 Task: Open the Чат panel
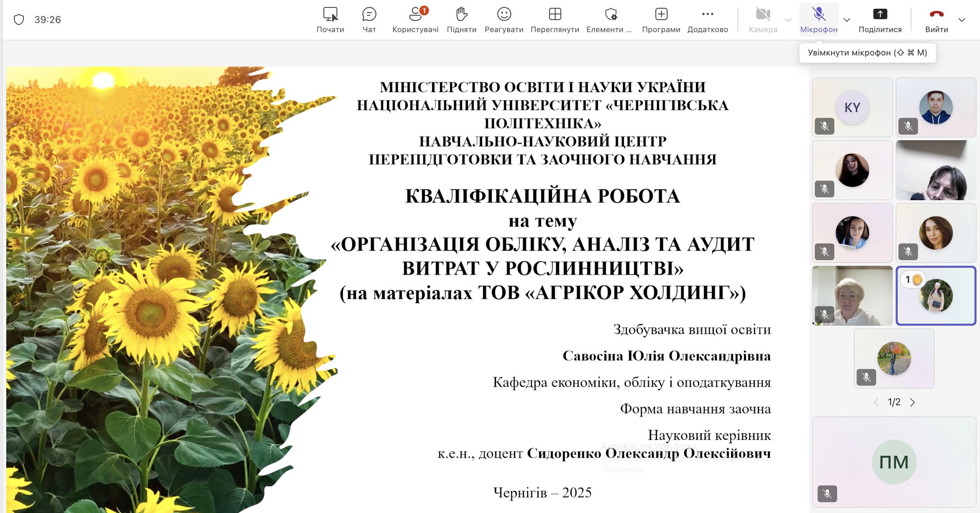coord(369,20)
